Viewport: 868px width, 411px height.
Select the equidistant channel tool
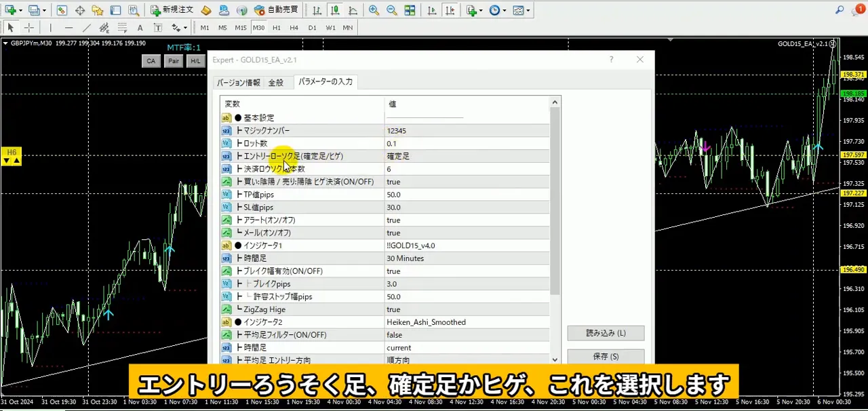point(104,28)
